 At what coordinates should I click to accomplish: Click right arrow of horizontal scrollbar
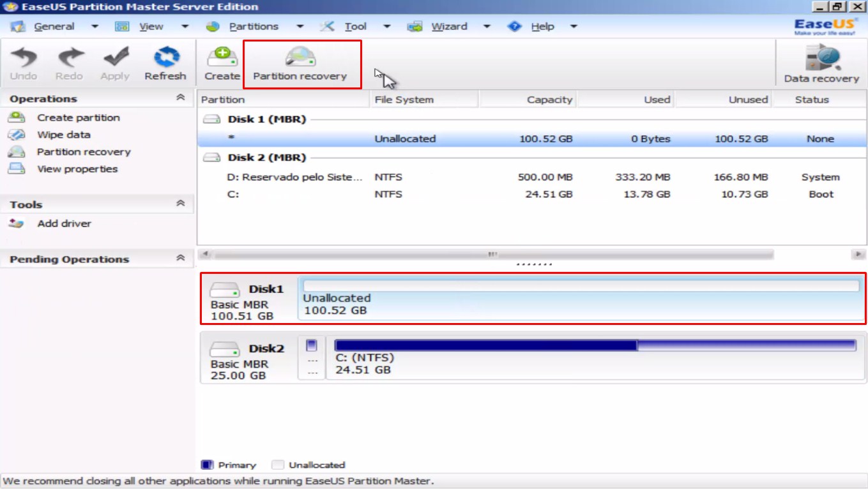pyautogui.click(x=857, y=254)
